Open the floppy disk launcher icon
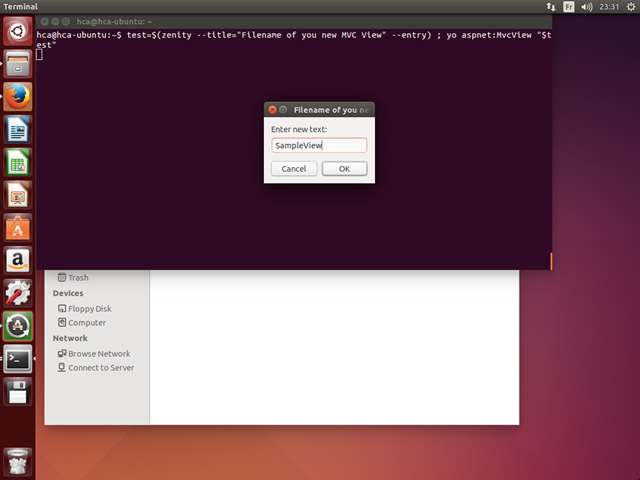The width and height of the screenshot is (640, 480). coord(18,391)
